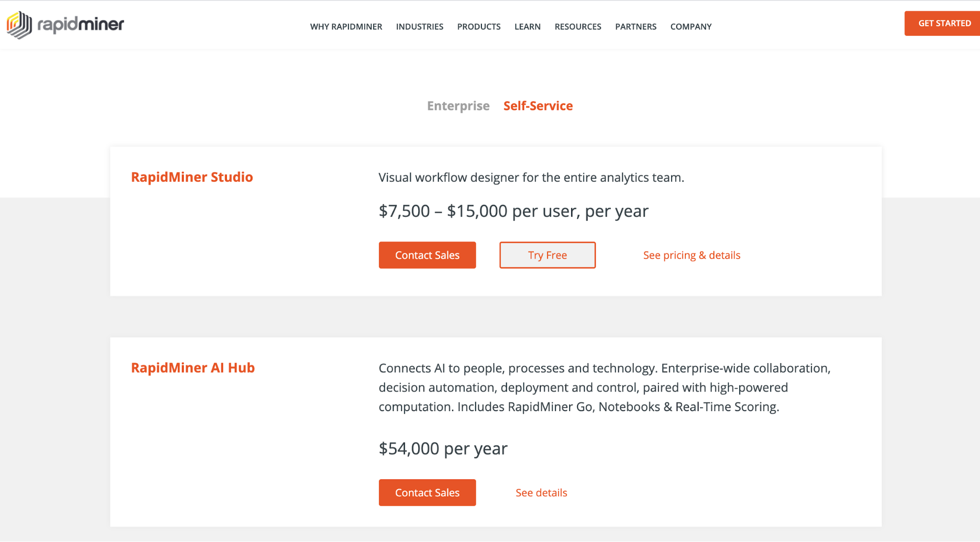Screen dimensions: 980x542
Task: Select the Self-Service pricing tab
Action: (538, 106)
